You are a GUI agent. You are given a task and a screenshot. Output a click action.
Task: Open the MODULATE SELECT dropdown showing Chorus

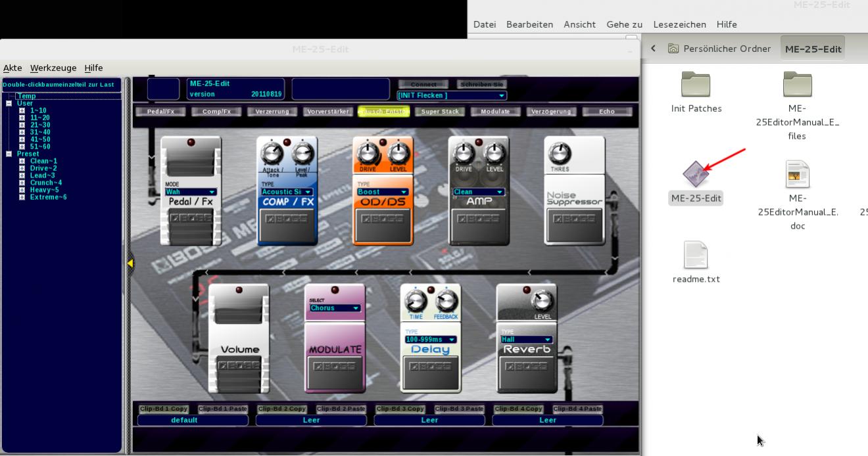pos(335,308)
